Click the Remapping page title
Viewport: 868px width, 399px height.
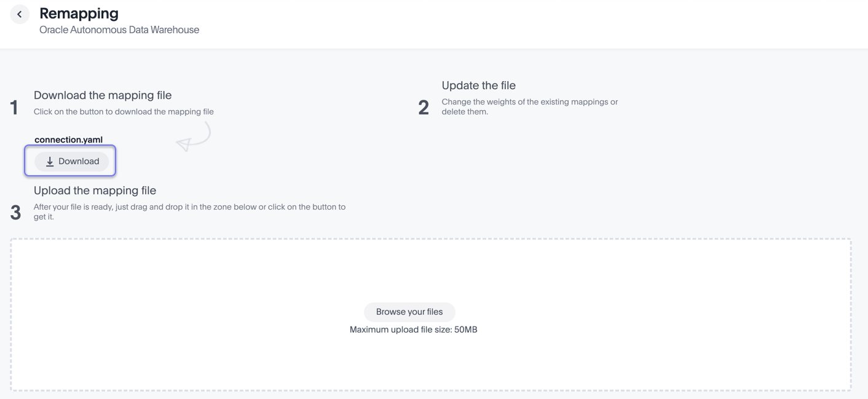coord(79,13)
